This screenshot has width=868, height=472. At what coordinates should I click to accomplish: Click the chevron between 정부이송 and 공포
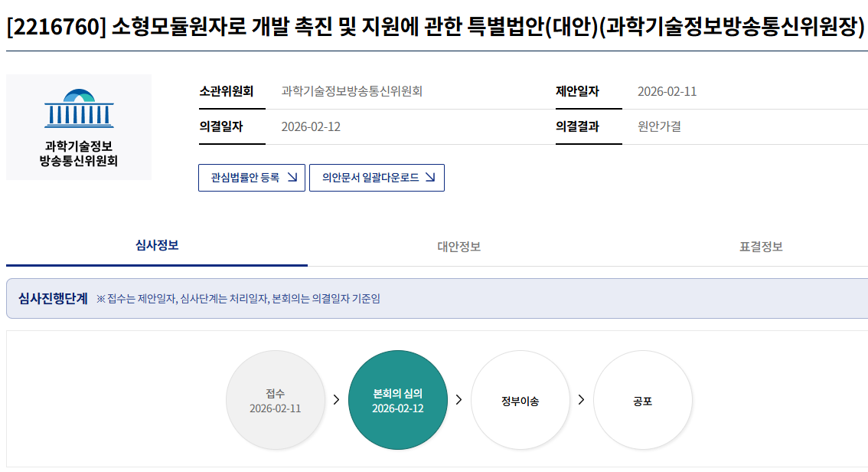581,399
